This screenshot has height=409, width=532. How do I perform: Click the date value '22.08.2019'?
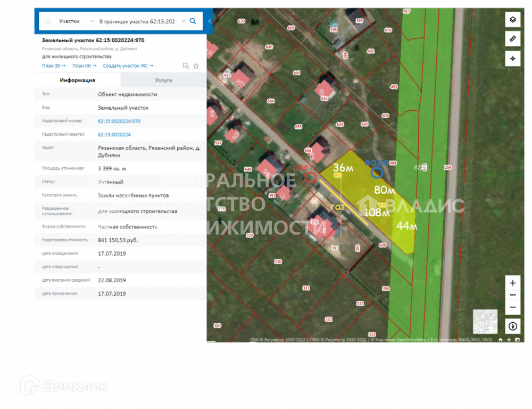pos(112,280)
